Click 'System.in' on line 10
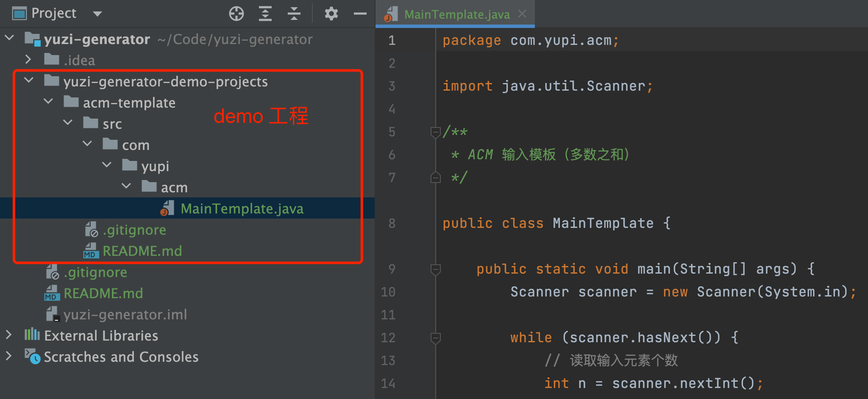868x399 pixels. click(802, 292)
